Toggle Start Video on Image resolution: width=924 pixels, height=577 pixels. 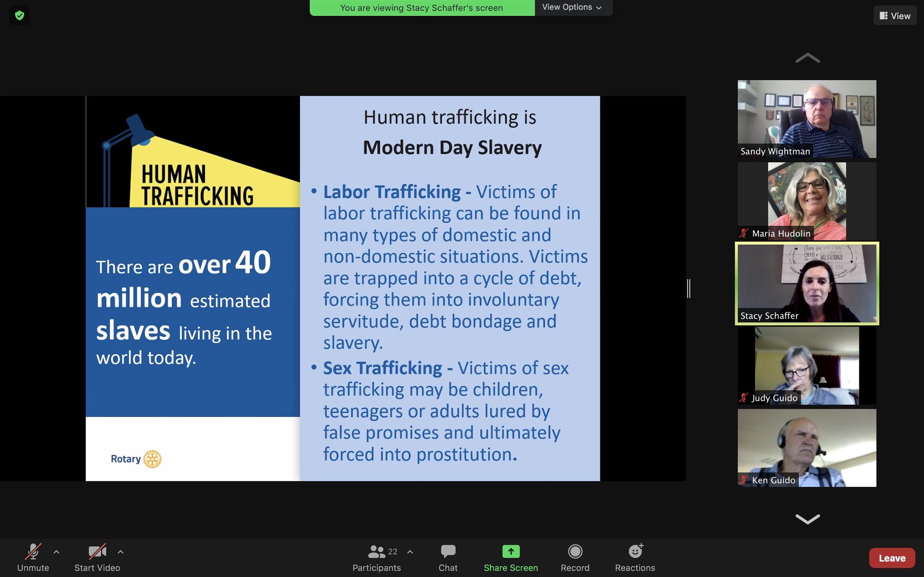(97, 552)
